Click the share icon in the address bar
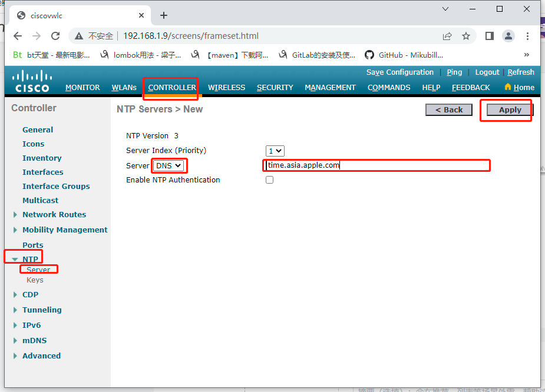The image size is (545, 392). tap(447, 35)
